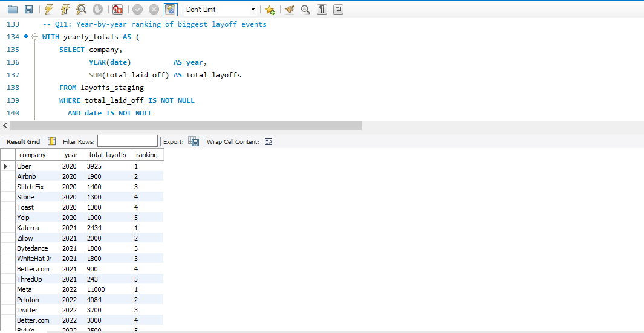Save snippet with star plus icon

(x=270, y=10)
